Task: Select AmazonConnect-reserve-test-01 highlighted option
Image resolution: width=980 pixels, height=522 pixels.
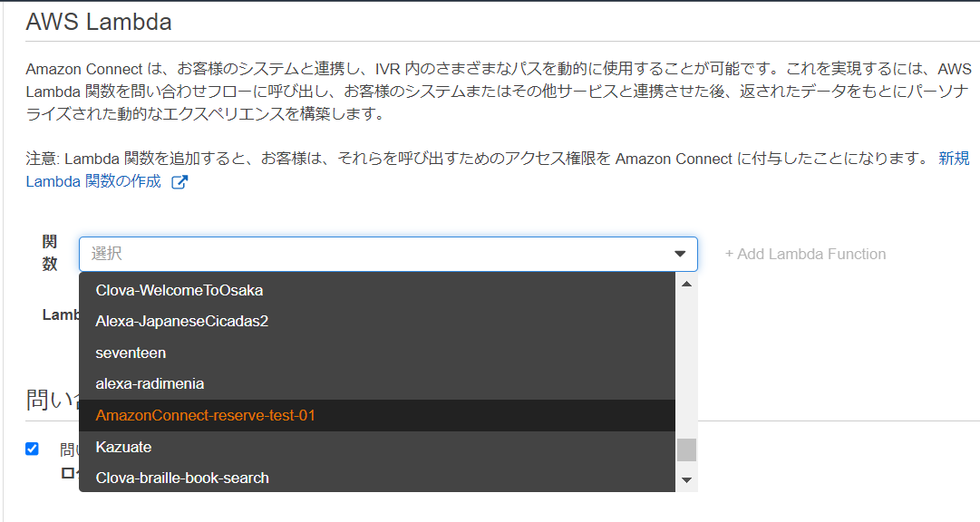Action: (x=377, y=415)
